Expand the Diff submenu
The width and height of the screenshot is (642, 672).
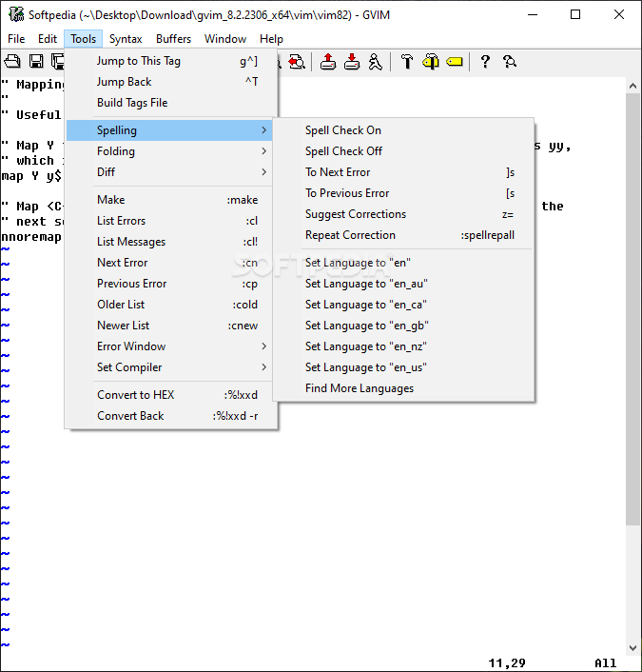tap(169, 172)
